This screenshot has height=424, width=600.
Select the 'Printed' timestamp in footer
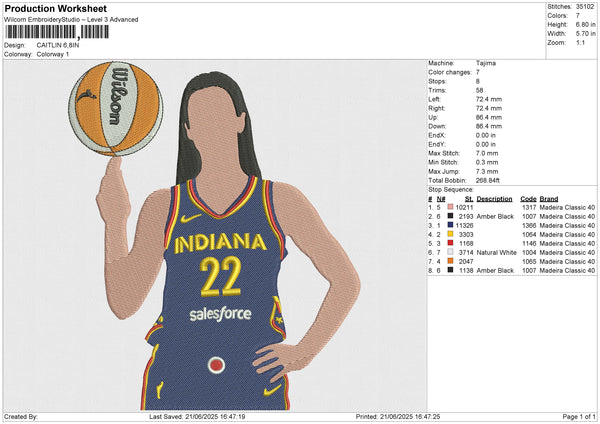point(398,416)
